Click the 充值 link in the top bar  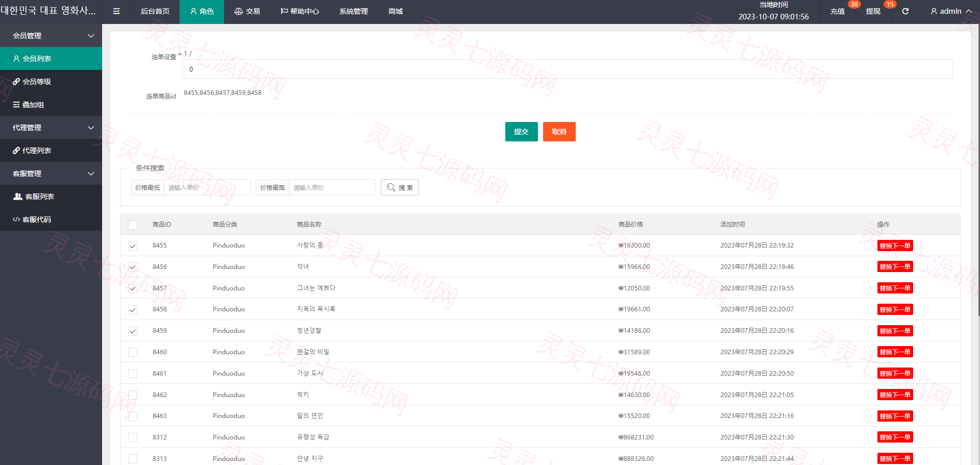[x=837, y=11]
